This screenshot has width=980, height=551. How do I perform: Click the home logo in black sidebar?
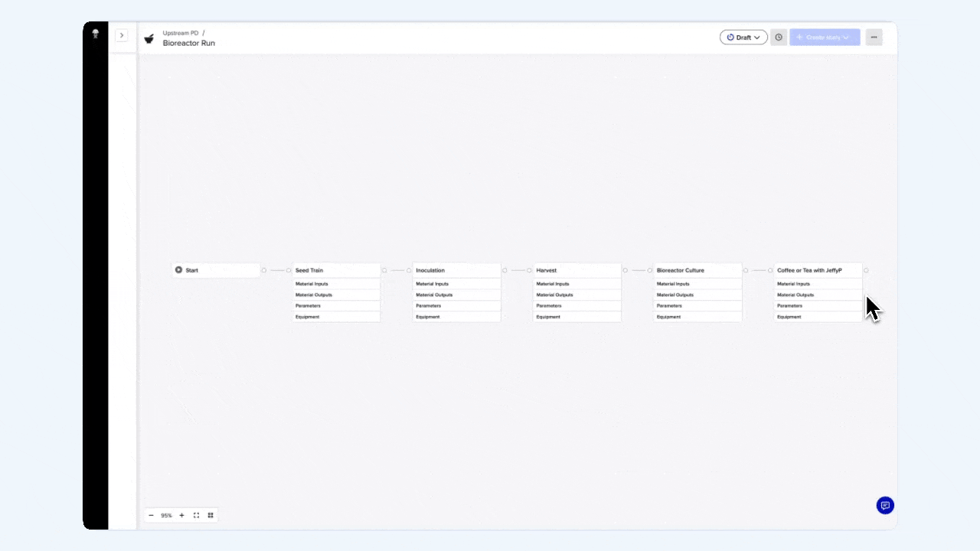click(96, 34)
